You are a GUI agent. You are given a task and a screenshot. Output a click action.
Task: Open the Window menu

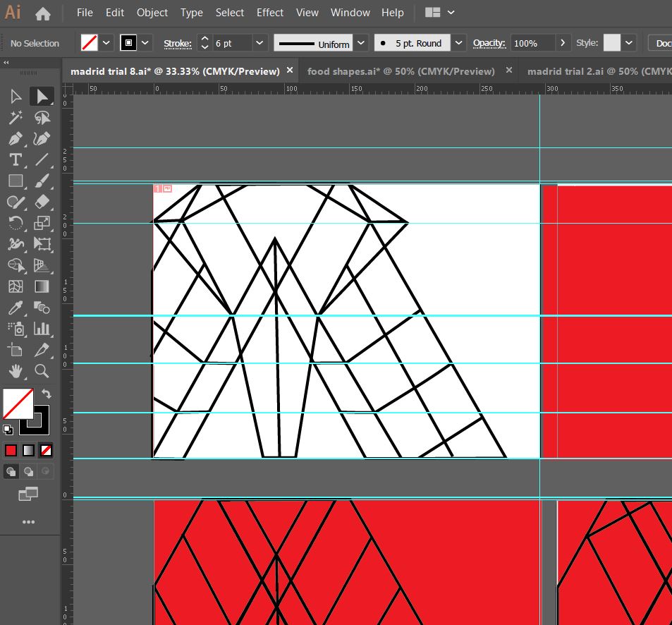(x=350, y=13)
